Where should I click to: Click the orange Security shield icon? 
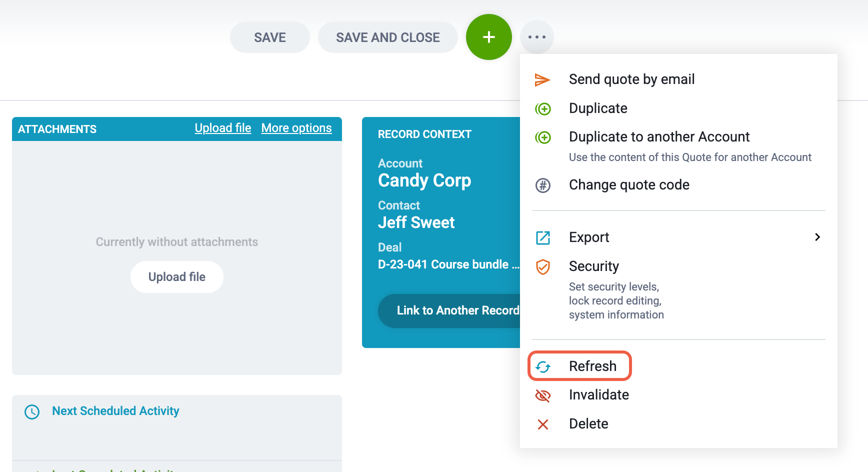pyautogui.click(x=543, y=267)
